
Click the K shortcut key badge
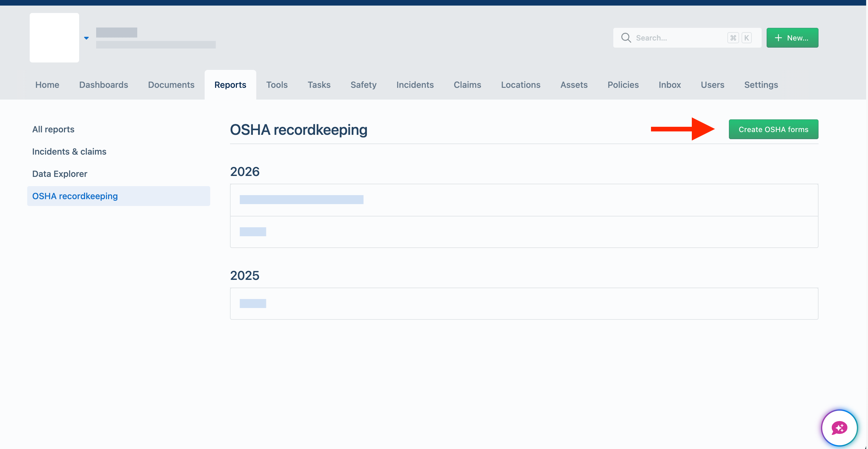(x=746, y=38)
